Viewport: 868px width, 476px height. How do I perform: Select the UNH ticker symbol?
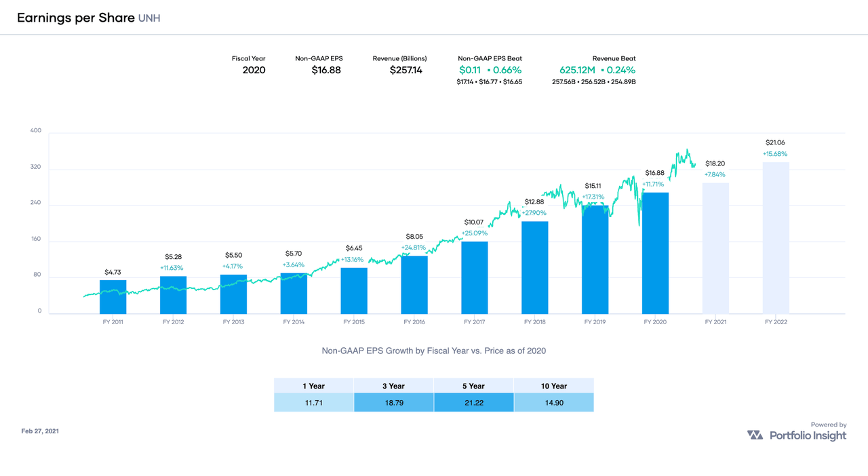[x=149, y=18]
